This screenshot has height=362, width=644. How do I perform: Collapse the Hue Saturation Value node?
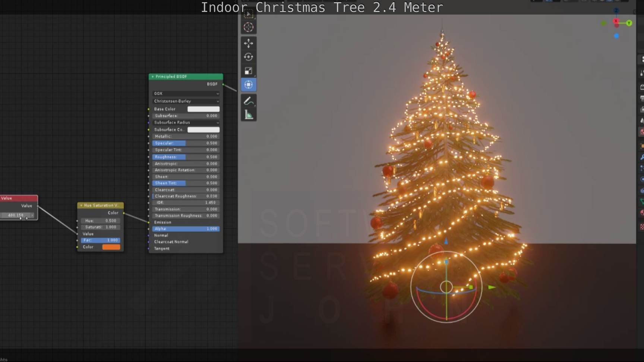point(81,205)
